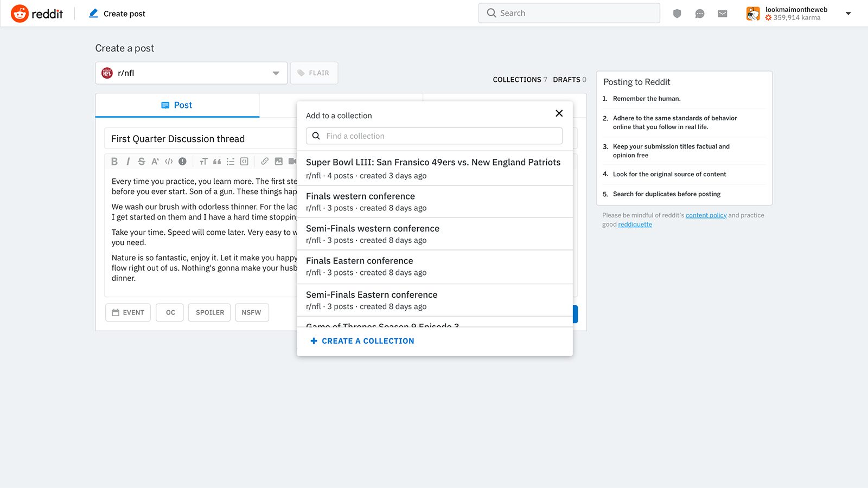Toggle the OC tag button
Viewport: 868px width, 488px height.
click(170, 312)
